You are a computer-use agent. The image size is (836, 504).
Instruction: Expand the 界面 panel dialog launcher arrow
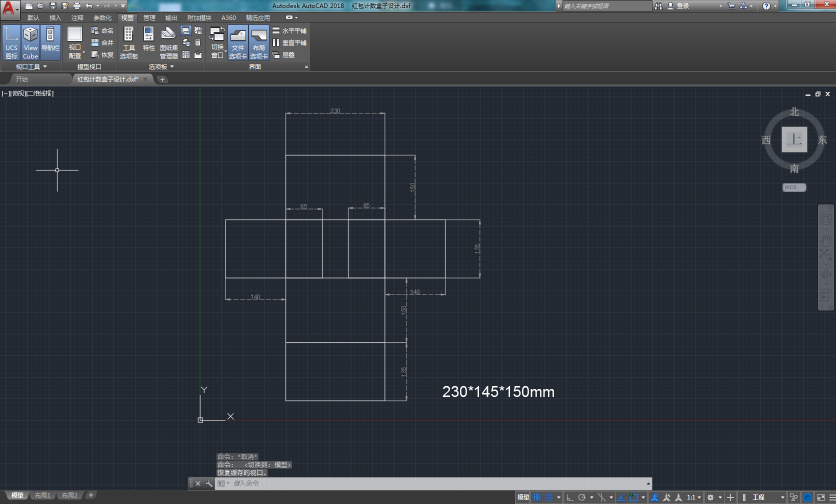pyautogui.click(x=306, y=67)
